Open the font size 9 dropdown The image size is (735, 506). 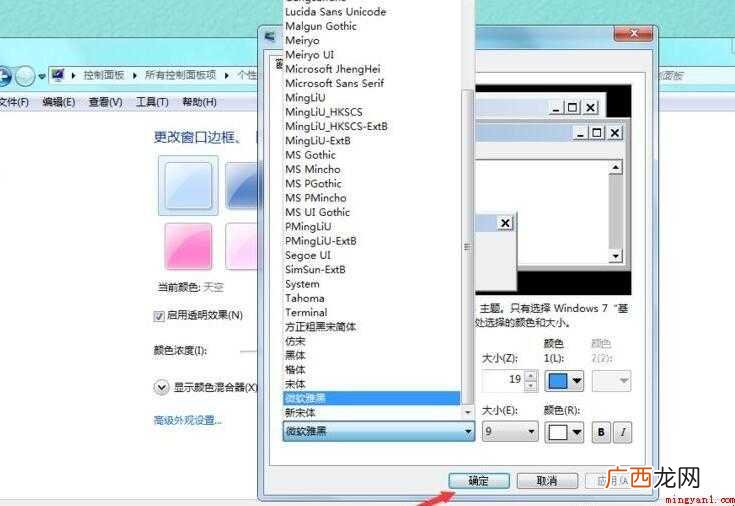510,431
